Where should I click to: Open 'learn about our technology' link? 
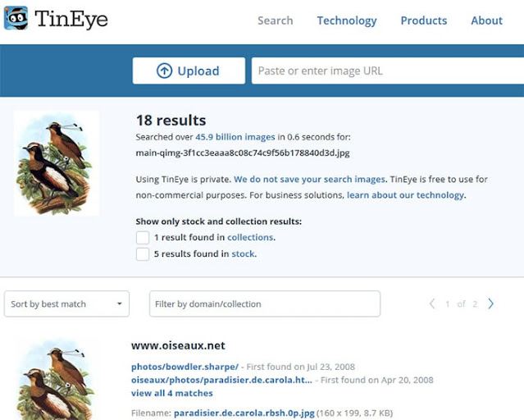point(405,195)
